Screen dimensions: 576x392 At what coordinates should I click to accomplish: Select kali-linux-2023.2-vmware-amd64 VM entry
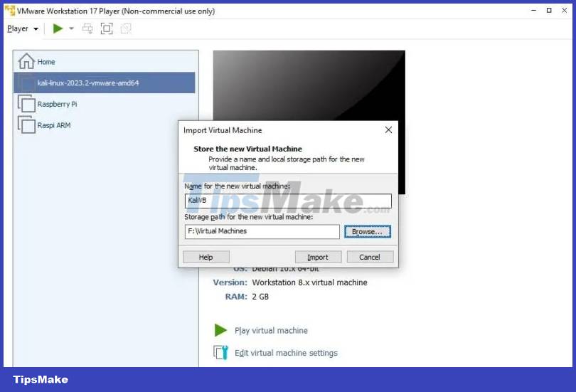tap(105, 83)
